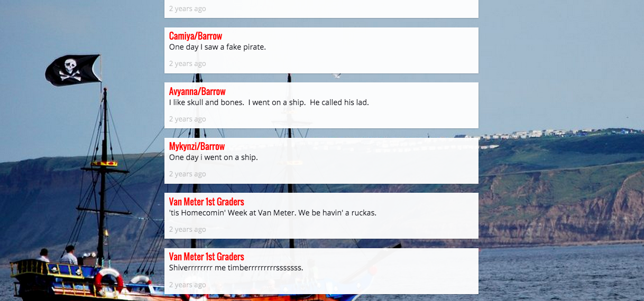Click the red life ring on the boat
The image size is (644, 301).
point(109,280)
